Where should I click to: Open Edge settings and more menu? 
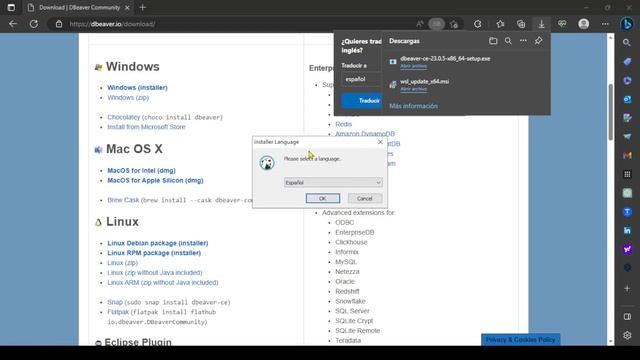[605, 24]
